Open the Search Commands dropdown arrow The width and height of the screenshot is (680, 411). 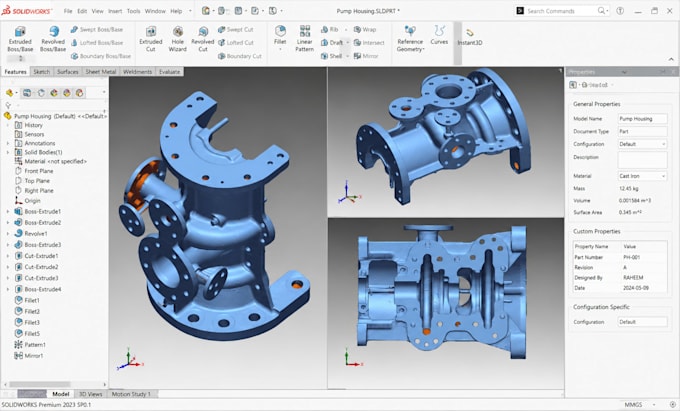[607, 11]
